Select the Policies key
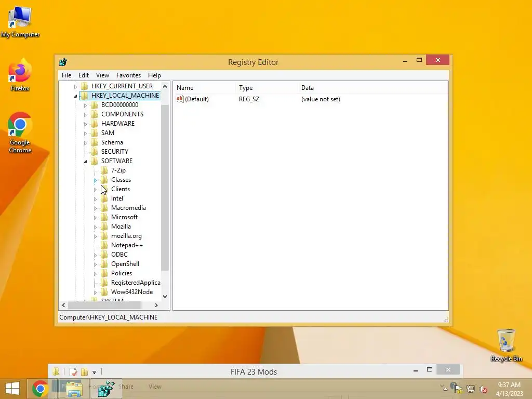 (x=122, y=273)
